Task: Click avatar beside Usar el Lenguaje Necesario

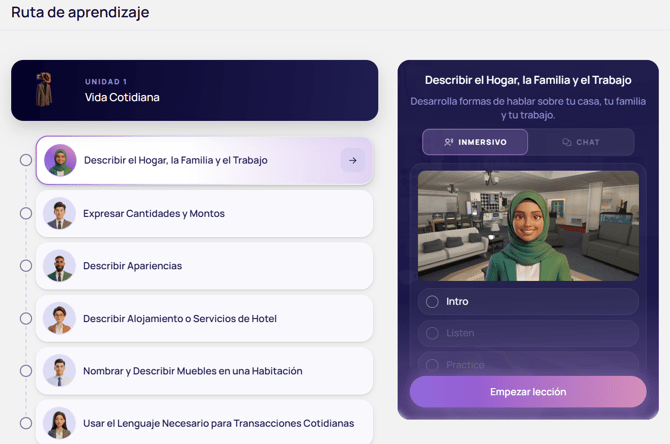Action: point(59,423)
